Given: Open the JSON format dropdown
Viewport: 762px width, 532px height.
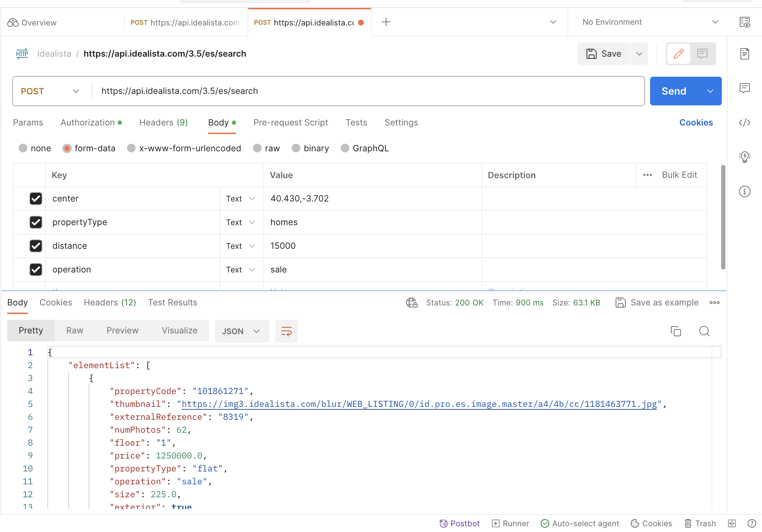Looking at the screenshot, I should (x=242, y=331).
